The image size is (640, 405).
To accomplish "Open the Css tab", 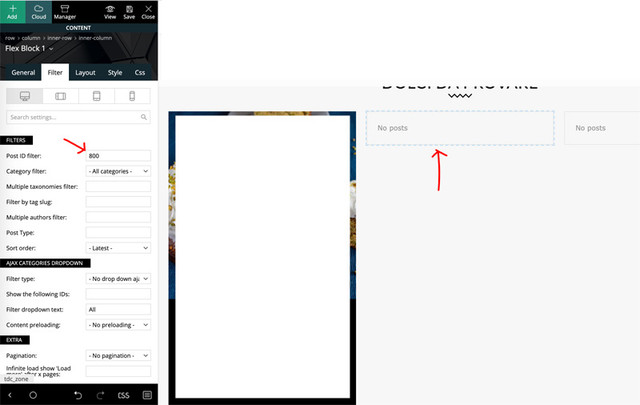I will pyautogui.click(x=140, y=72).
